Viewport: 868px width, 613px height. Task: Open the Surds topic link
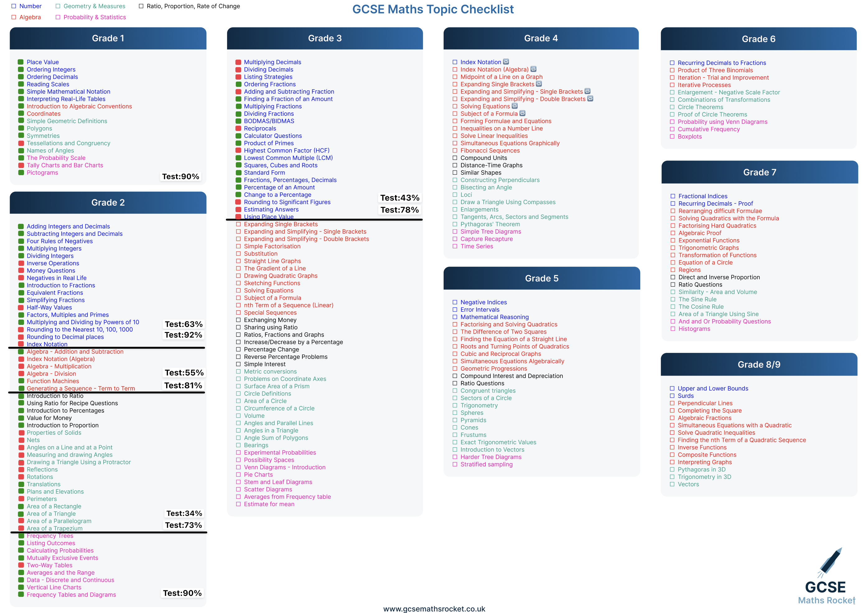685,396
